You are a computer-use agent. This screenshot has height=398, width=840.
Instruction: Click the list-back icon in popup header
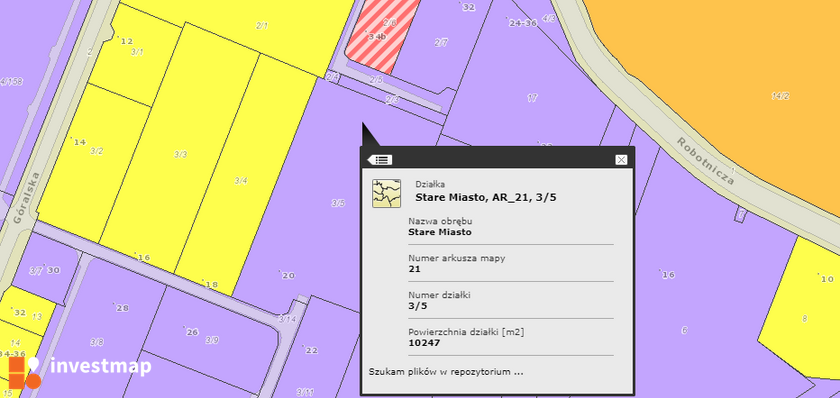tap(380, 160)
